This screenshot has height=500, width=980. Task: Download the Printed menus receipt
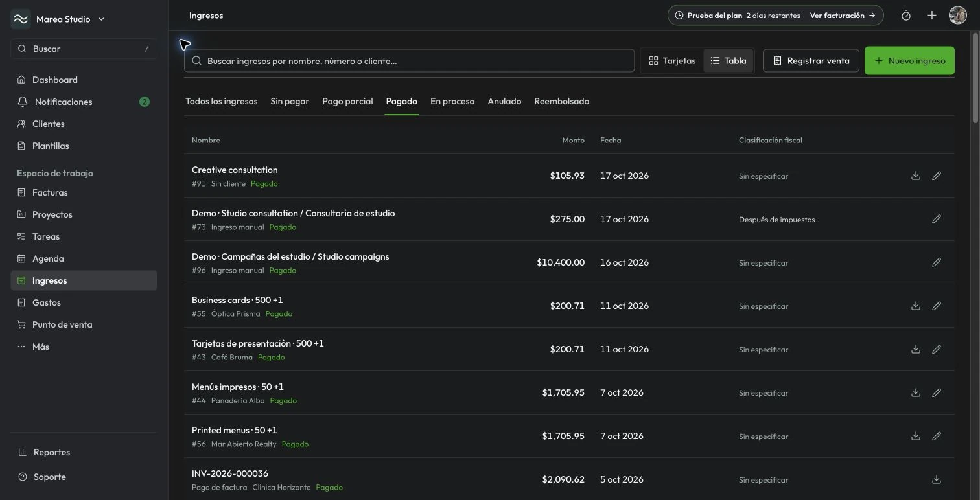pos(916,436)
